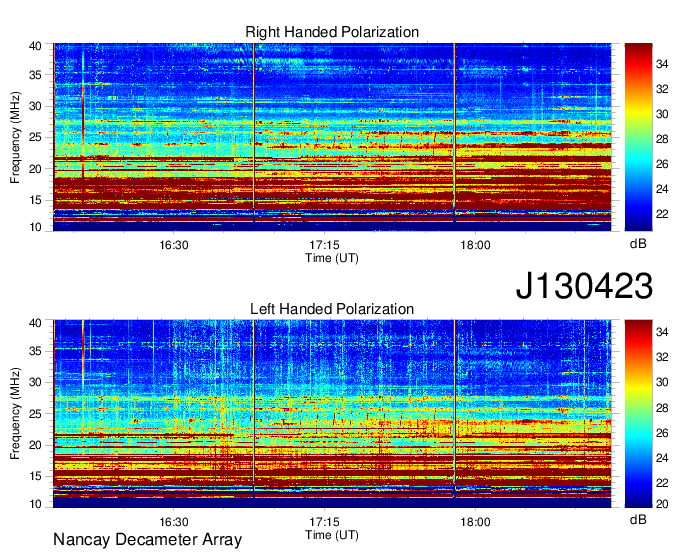Click the 40 MHz tick label on the bottom plot
The width and height of the screenshot is (680, 552).
click(x=35, y=323)
